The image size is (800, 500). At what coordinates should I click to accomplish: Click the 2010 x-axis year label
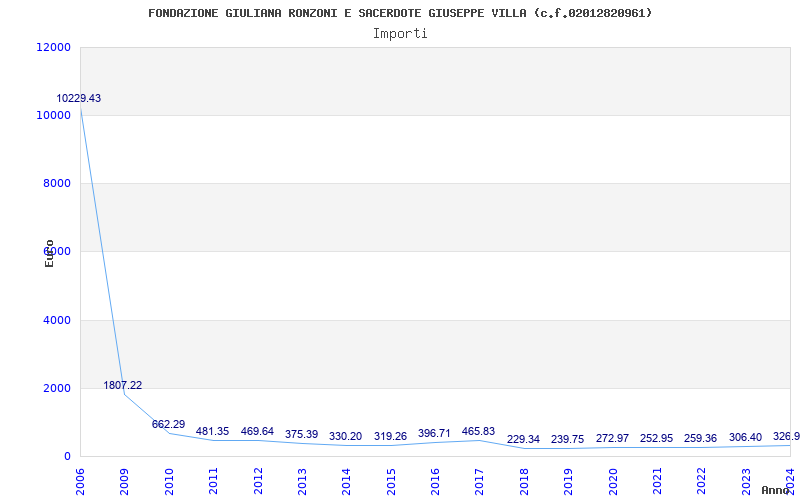[169, 482]
